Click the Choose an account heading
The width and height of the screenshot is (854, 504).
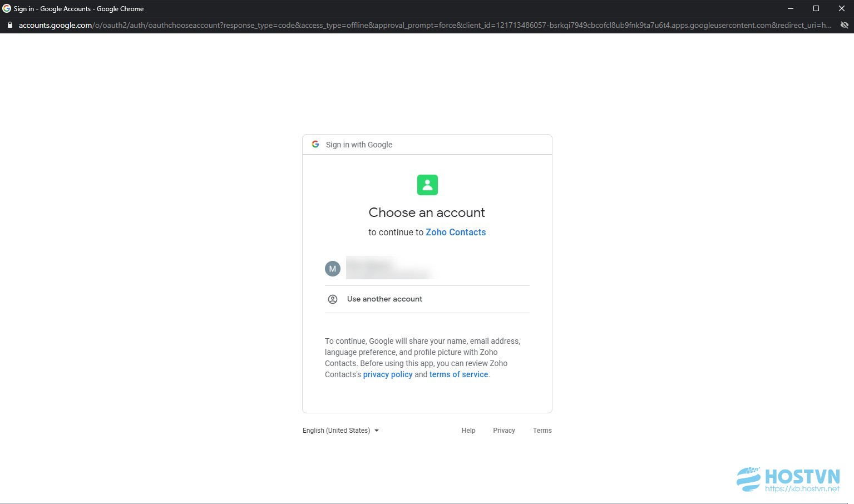(427, 213)
